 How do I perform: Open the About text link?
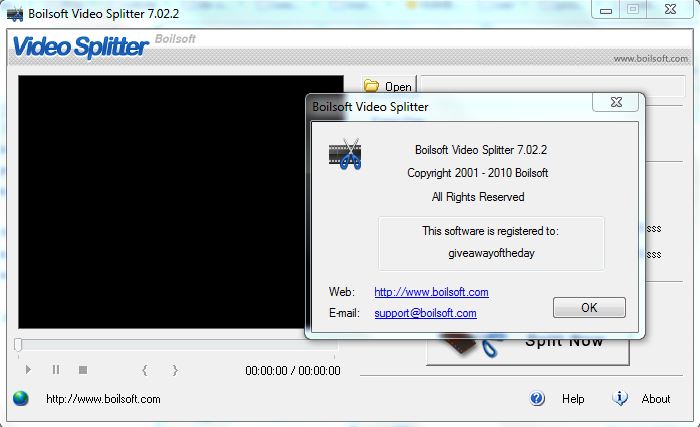pyautogui.click(x=656, y=399)
